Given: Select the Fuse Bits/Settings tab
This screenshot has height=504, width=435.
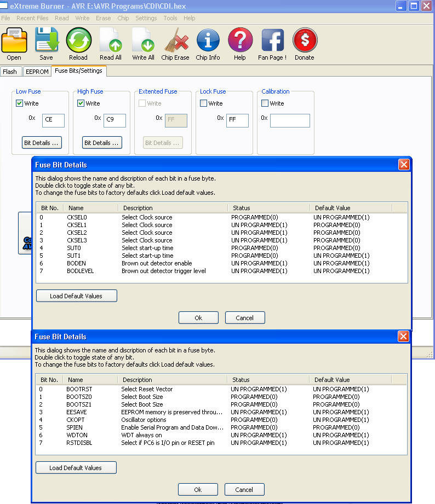Looking at the screenshot, I should [x=78, y=71].
